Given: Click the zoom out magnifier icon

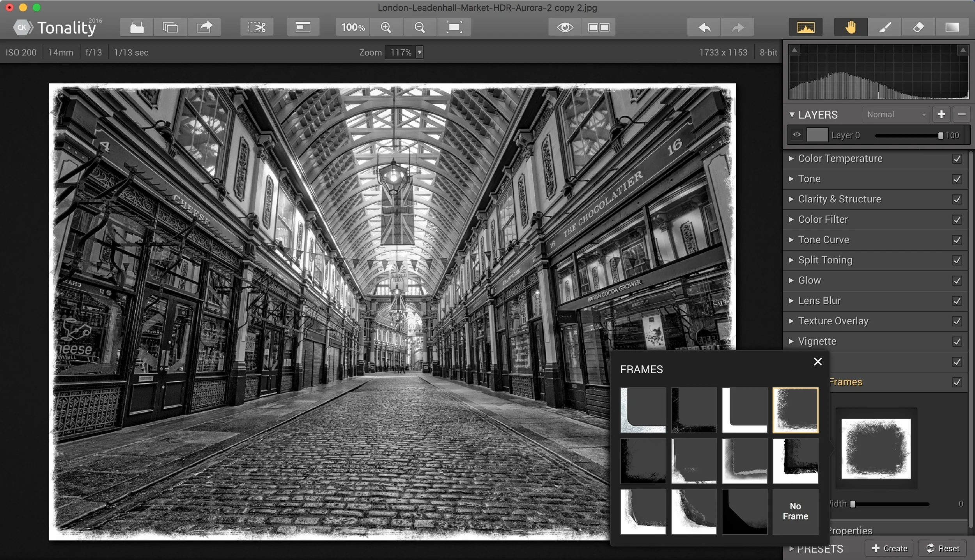Looking at the screenshot, I should click(x=420, y=27).
